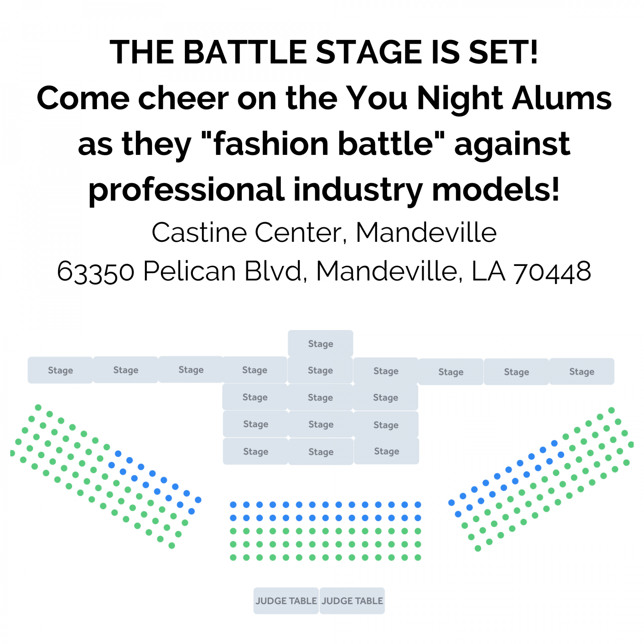Select the bottom-right Stage block of the runway
The width and height of the screenshot is (644, 644).
click(386, 451)
